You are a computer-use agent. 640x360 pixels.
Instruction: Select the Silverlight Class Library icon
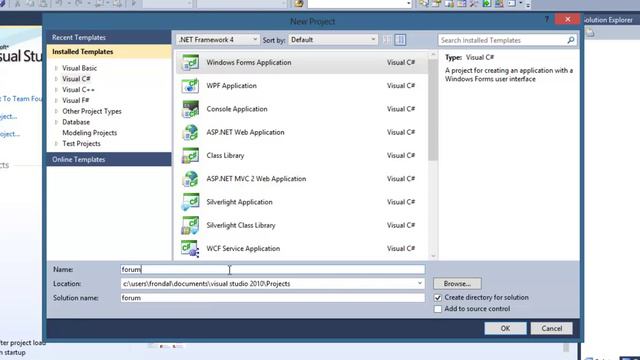(190, 225)
